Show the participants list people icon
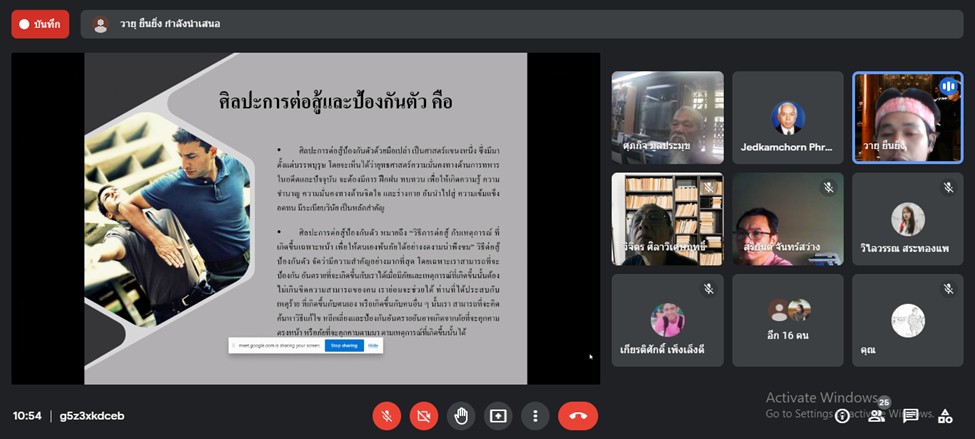The height and width of the screenshot is (439, 975). [877, 416]
